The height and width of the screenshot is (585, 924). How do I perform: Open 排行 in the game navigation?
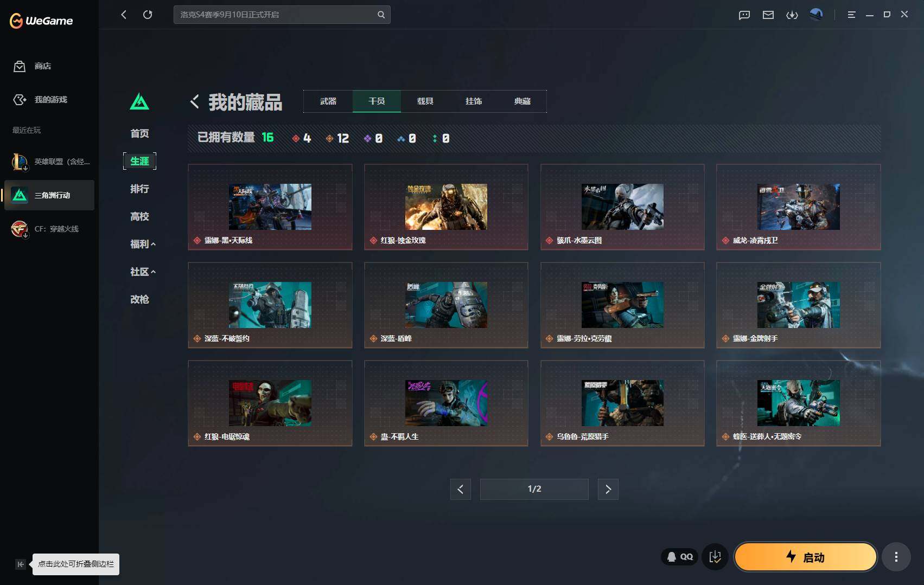(139, 189)
